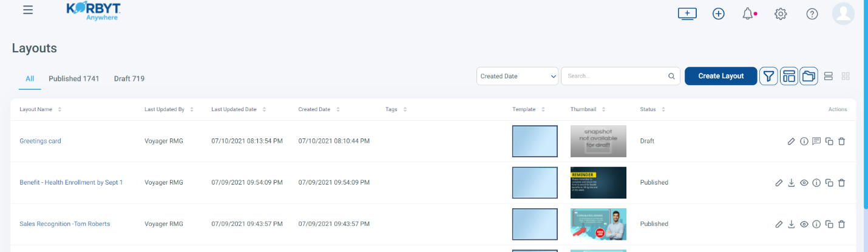The image size is (868, 252).
Task: Click Voyager RMG in Greetings card row
Action: (164, 141)
